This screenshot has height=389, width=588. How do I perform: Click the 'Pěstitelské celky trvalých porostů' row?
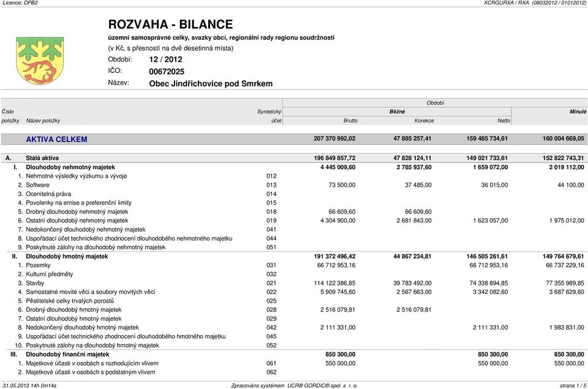(x=70, y=301)
